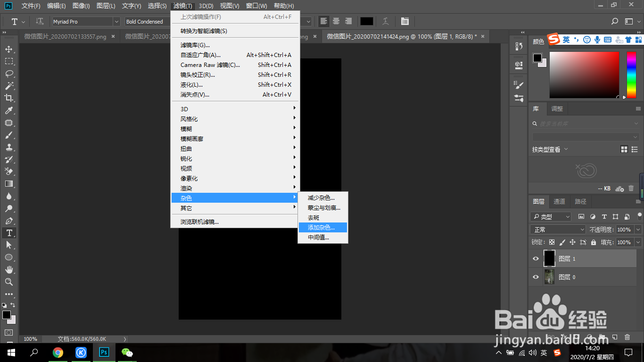Hide the 图层 0 layer

pos(536,277)
